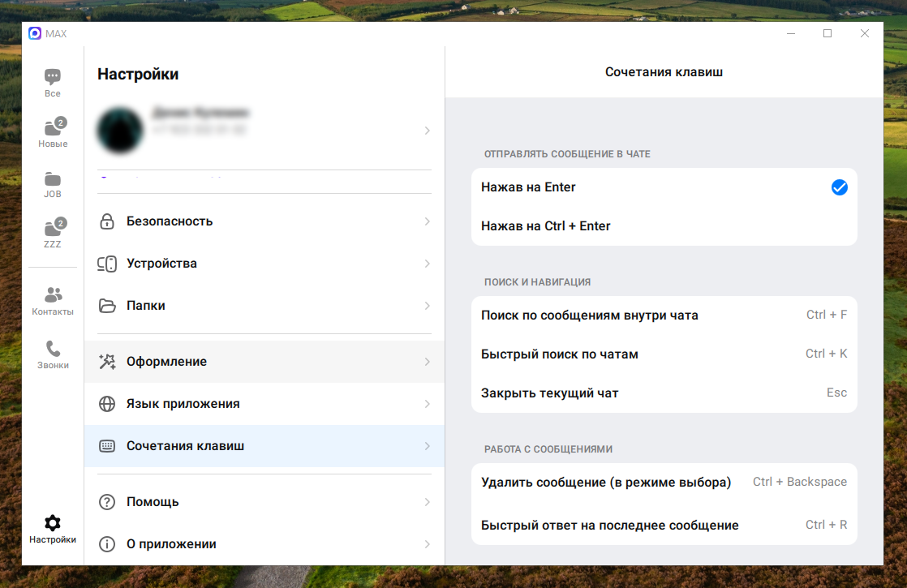Open the JOB folder icon
Viewport: 907px width, 588px height.
coord(53,178)
